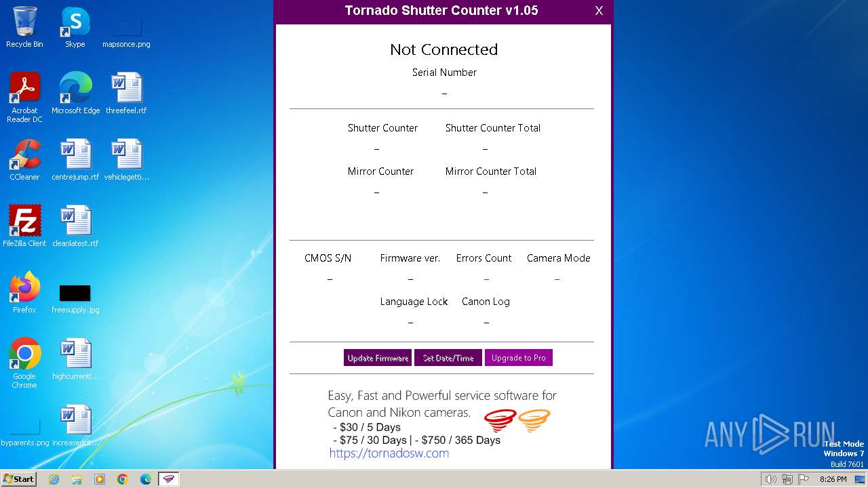This screenshot has height=488, width=868.
Task: Click the Not Connected status text
Action: click(444, 49)
